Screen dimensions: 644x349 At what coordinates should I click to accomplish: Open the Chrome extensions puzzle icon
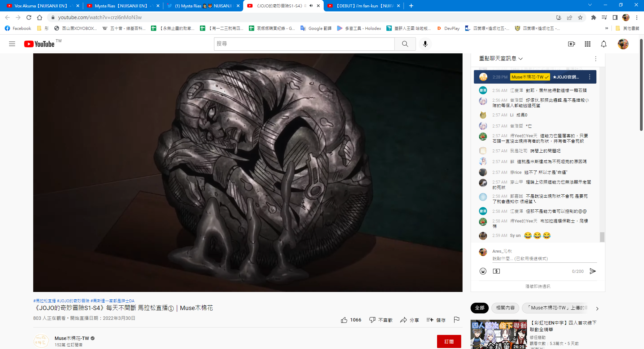(594, 17)
